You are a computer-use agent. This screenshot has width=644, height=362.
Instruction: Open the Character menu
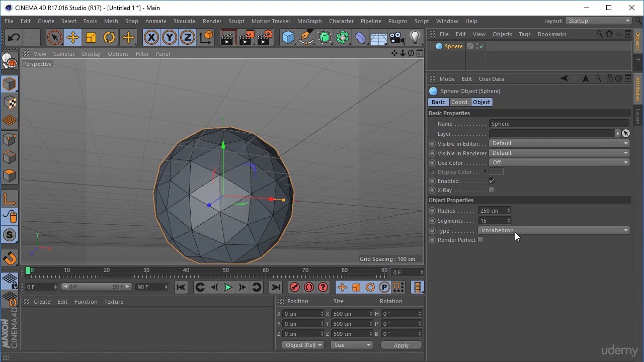[x=341, y=21]
